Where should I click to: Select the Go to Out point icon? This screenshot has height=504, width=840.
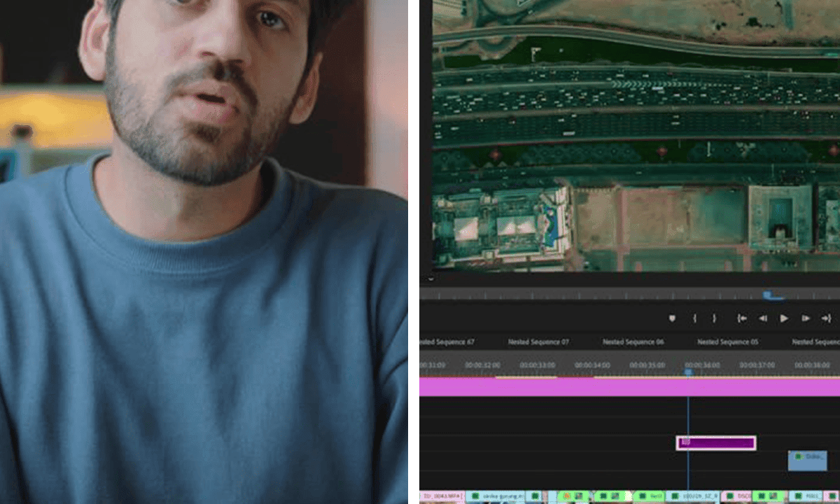827,318
